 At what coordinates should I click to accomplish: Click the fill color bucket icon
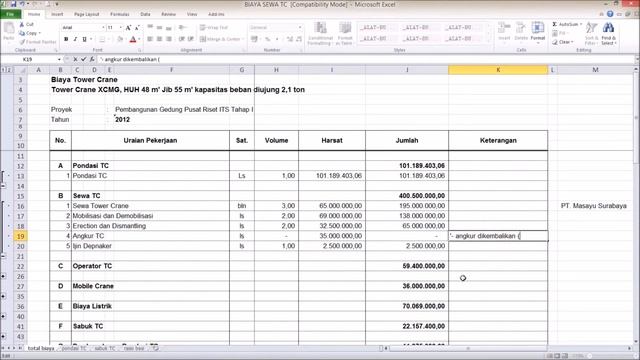point(120,39)
